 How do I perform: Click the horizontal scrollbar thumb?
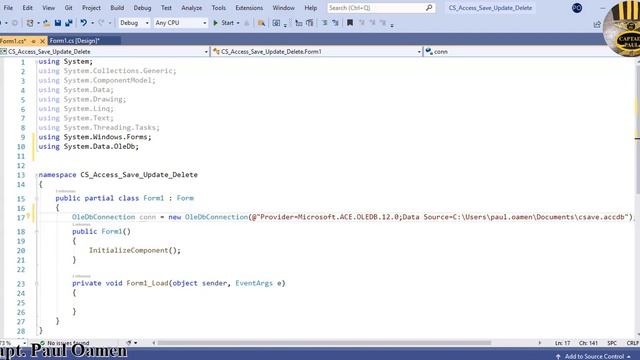click(324, 343)
